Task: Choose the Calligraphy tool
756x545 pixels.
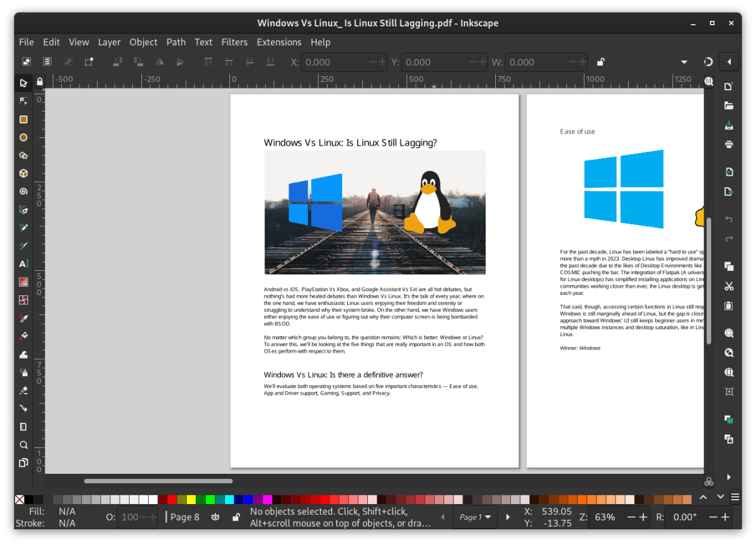Action: pos(23,245)
